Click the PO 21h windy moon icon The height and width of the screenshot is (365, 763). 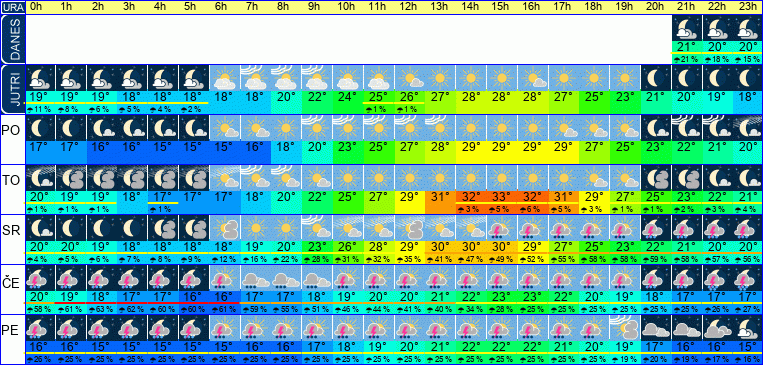click(687, 128)
